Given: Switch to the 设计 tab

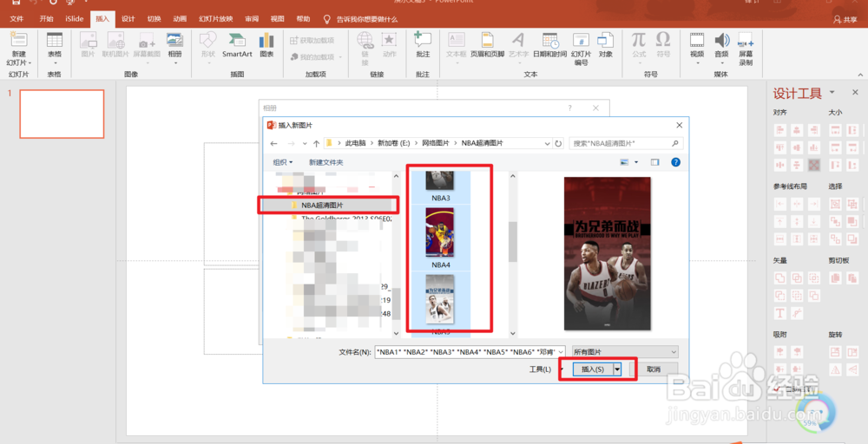Looking at the screenshot, I should [128, 19].
